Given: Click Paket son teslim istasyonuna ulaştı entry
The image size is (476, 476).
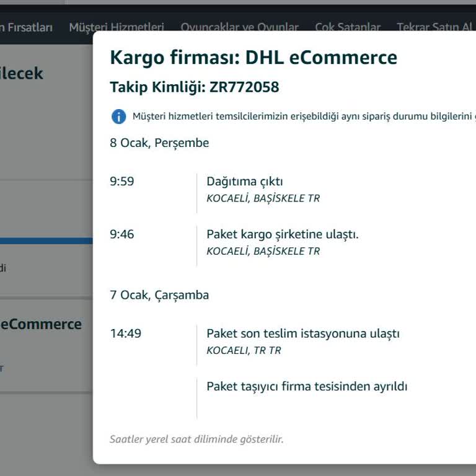Looking at the screenshot, I should pos(303,333).
